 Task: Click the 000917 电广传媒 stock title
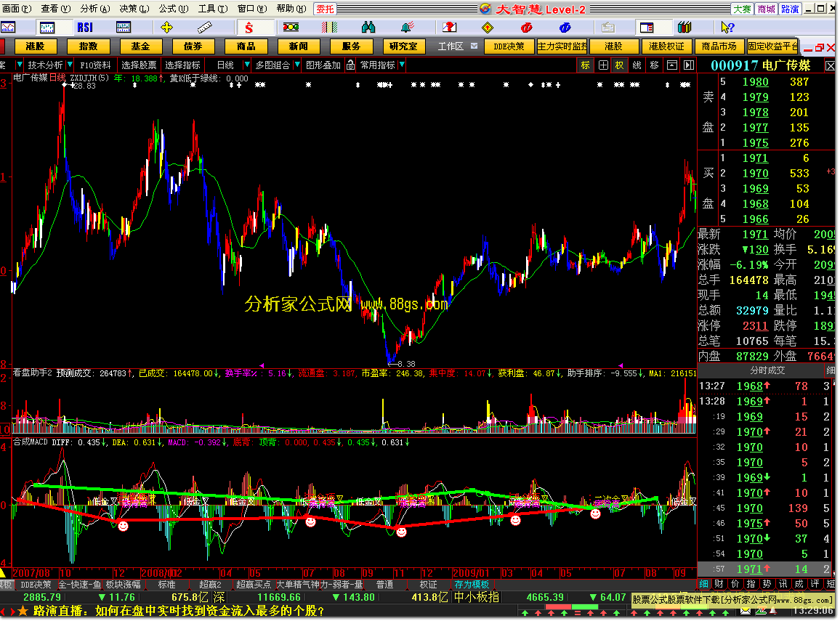point(760,66)
